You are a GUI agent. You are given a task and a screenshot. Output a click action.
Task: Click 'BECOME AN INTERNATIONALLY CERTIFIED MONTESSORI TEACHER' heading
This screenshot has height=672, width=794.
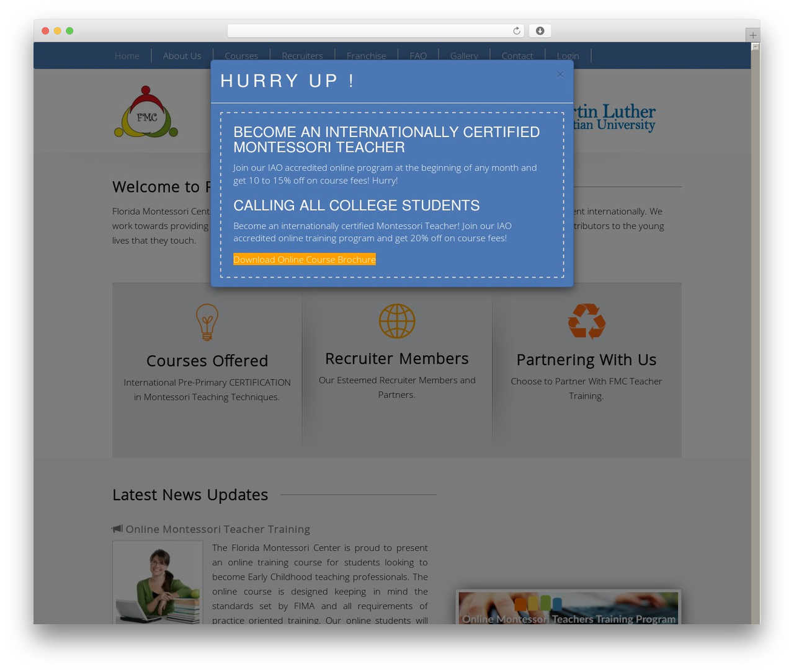[386, 139]
